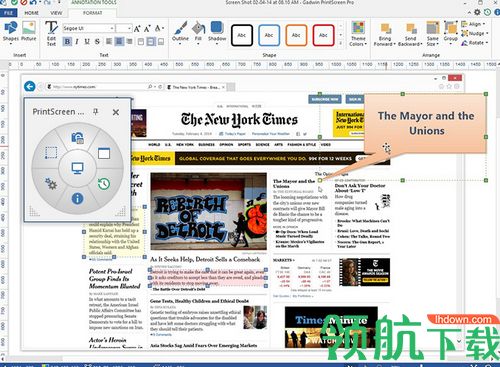Set vertical text alignment to top

[141, 42]
